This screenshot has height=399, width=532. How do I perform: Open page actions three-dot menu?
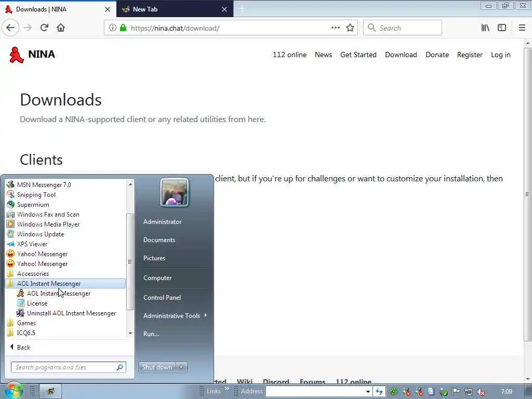tap(335, 28)
